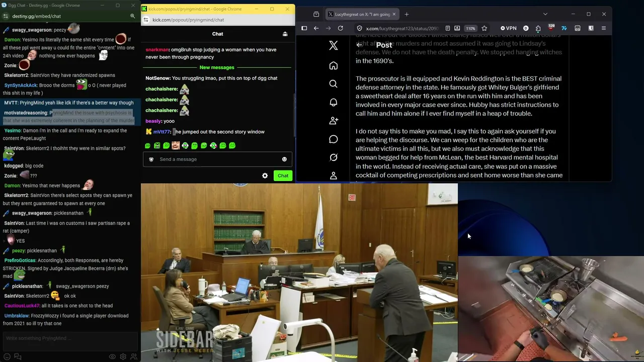Send message with green Chat button

coord(283,175)
